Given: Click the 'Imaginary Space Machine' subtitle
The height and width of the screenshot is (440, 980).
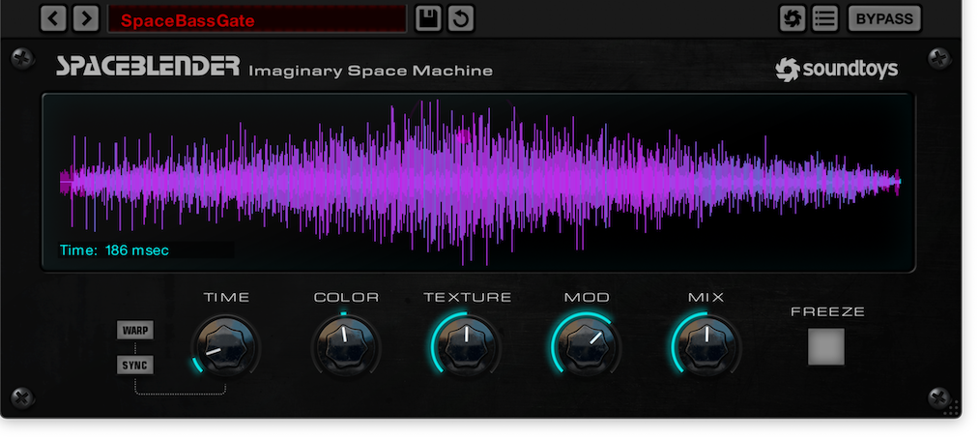Looking at the screenshot, I should 370,72.
